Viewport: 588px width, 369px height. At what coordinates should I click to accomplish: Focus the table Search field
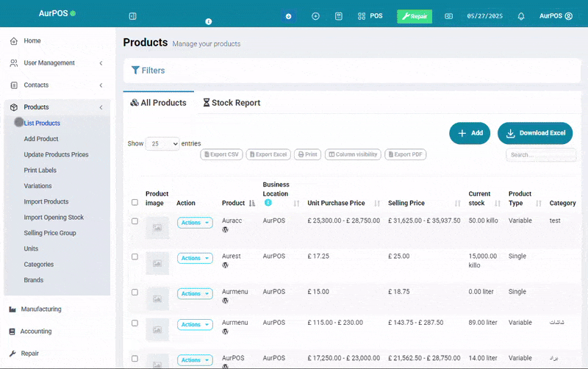click(x=541, y=155)
